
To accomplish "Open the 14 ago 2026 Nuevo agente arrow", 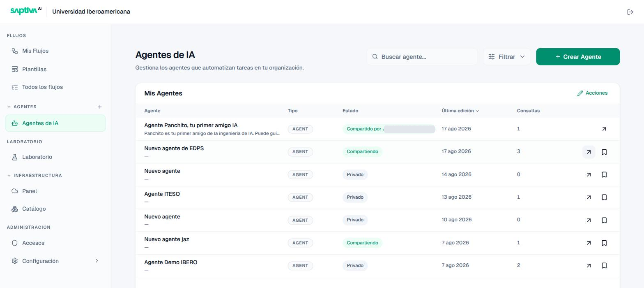I will [589, 175].
